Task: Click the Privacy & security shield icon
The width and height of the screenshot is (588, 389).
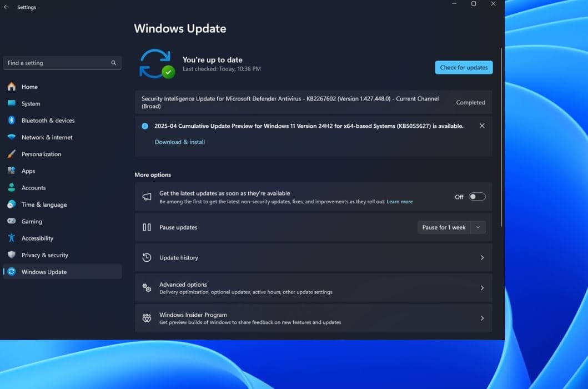Action: (11, 255)
